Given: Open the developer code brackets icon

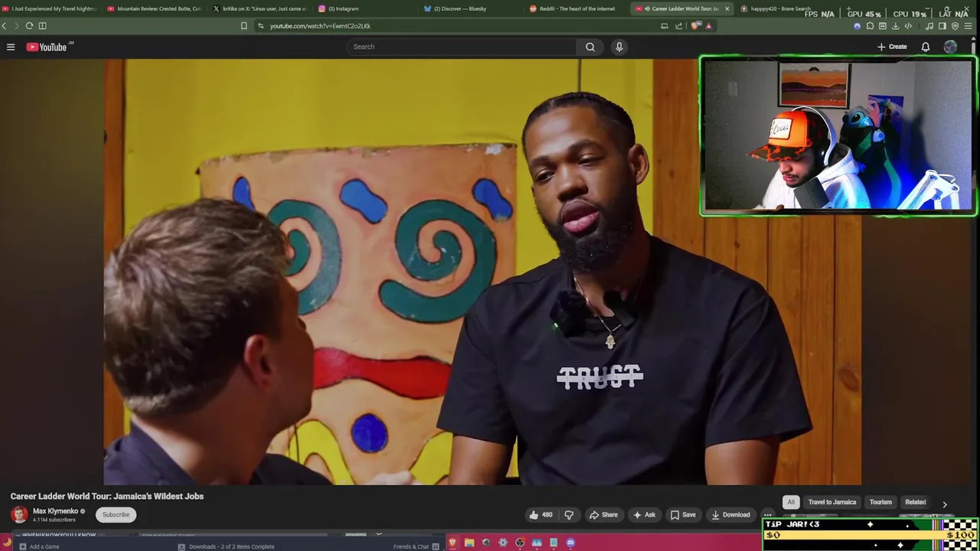Looking at the screenshot, I should pos(909,26).
